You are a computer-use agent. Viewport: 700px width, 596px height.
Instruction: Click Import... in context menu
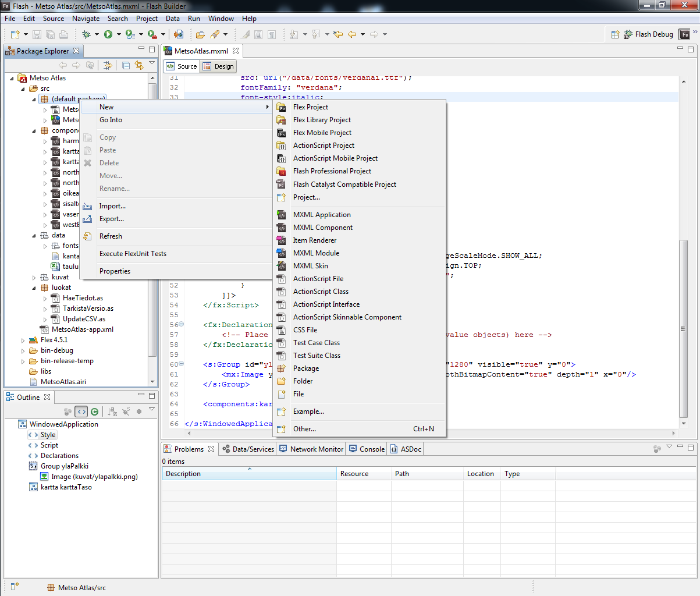pyautogui.click(x=176, y=206)
